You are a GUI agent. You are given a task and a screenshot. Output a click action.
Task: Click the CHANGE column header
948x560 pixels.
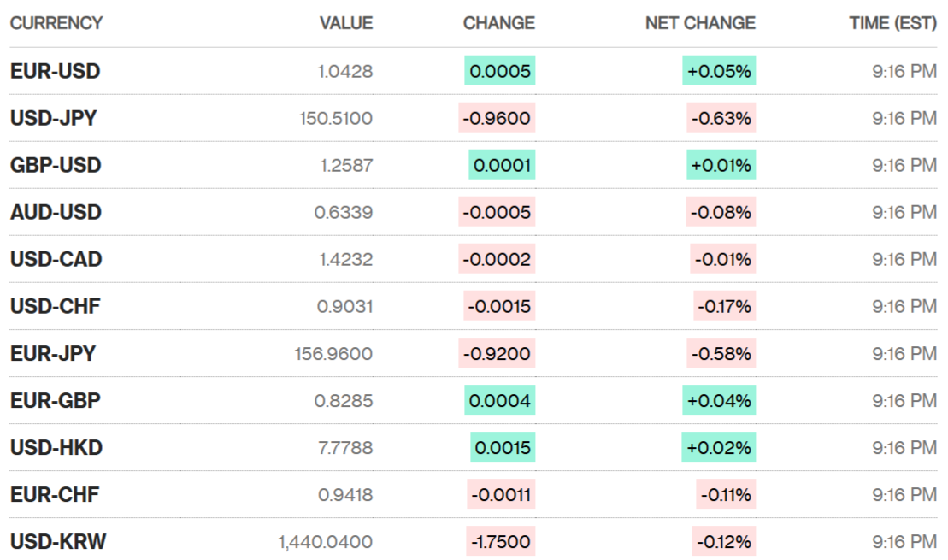pyautogui.click(x=498, y=23)
